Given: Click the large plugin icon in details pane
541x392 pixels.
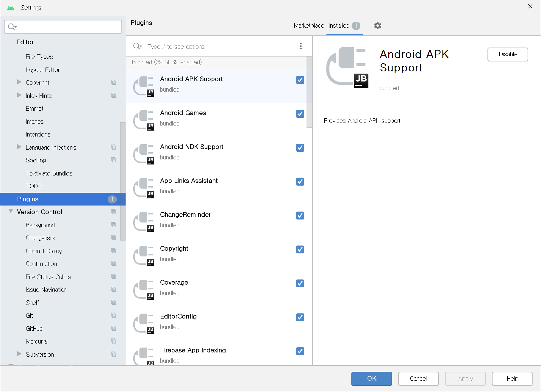Looking at the screenshot, I should [x=347, y=68].
